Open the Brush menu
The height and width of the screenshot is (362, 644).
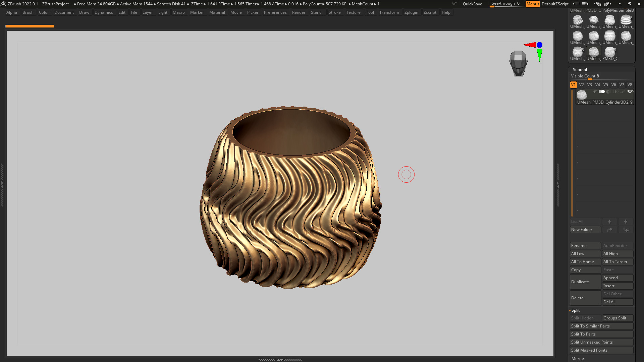pos(28,12)
